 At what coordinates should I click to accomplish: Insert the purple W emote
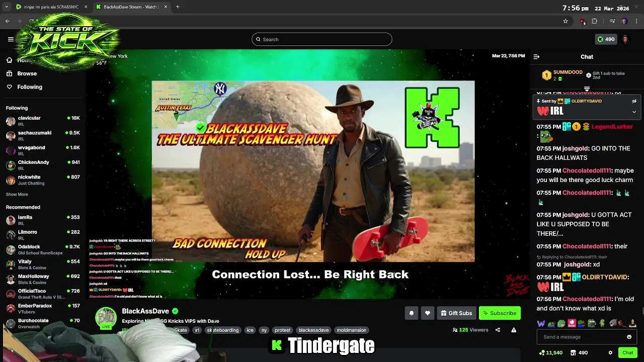[x=541, y=323]
